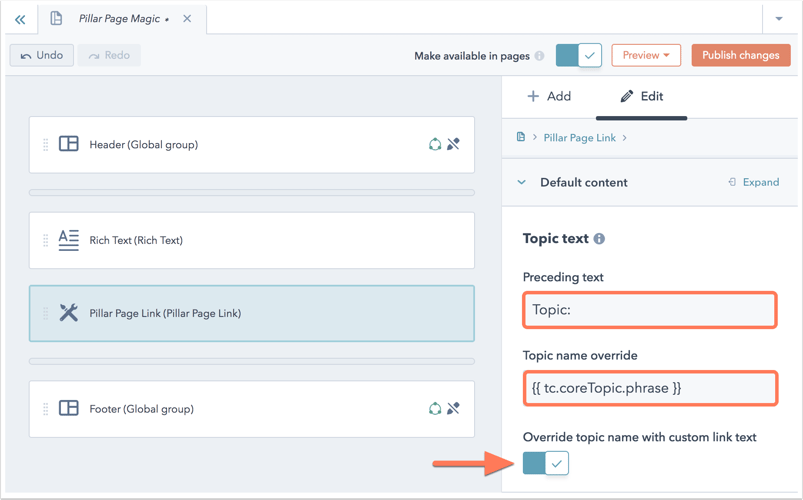Close the Pillar Page Magic tab
Screen dimensions: 803x500
(x=187, y=18)
